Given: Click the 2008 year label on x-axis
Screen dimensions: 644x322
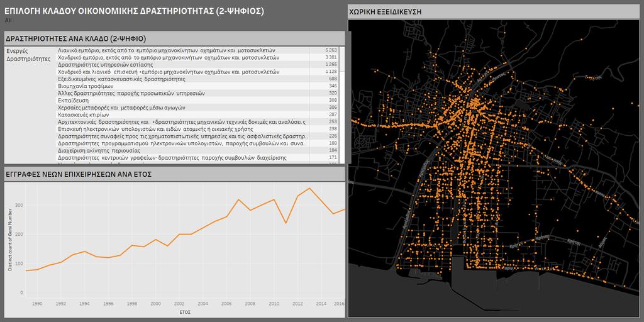Looking at the screenshot, I should pyautogui.click(x=250, y=304).
